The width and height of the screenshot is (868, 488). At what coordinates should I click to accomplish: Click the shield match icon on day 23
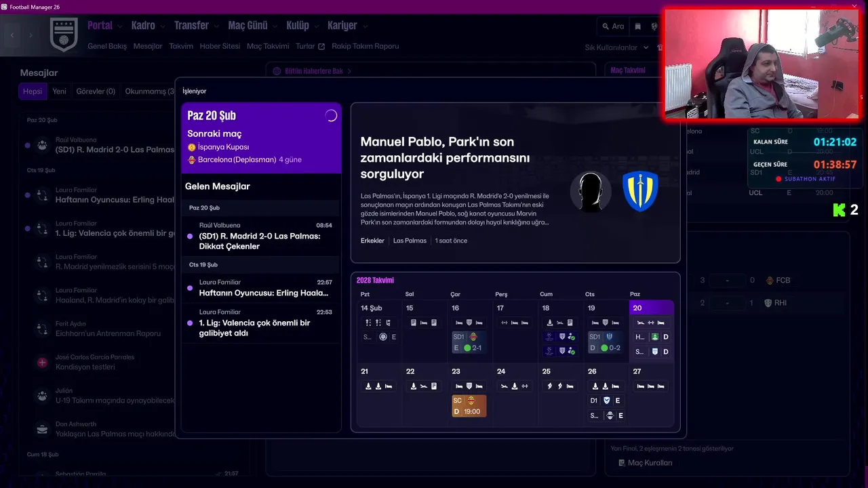click(469, 386)
